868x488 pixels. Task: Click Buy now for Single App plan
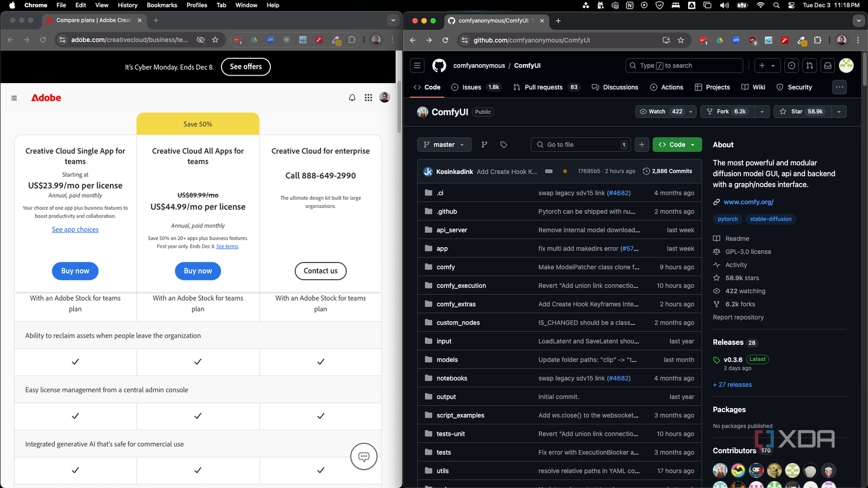coord(75,271)
